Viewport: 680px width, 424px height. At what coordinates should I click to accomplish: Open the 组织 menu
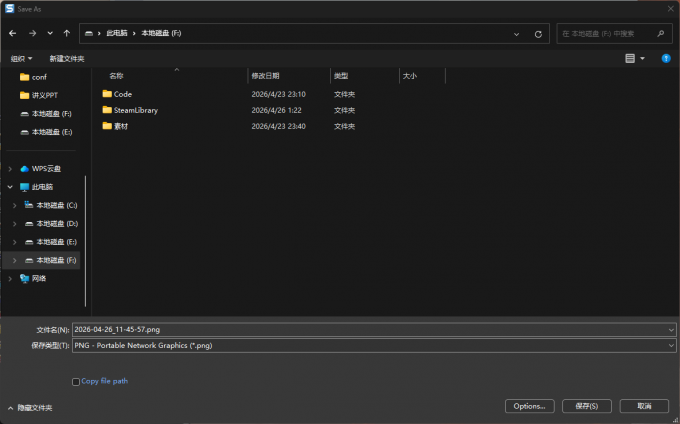click(x=21, y=59)
